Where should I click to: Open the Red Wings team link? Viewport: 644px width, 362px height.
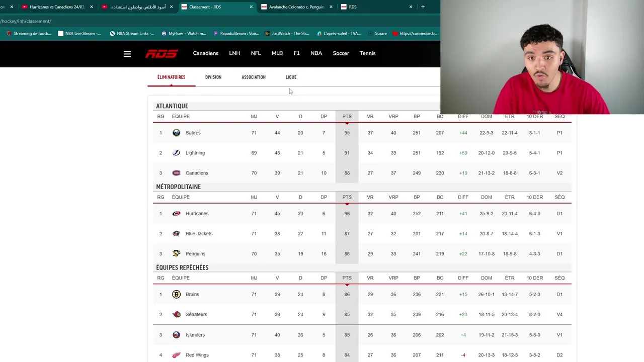click(197, 355)
